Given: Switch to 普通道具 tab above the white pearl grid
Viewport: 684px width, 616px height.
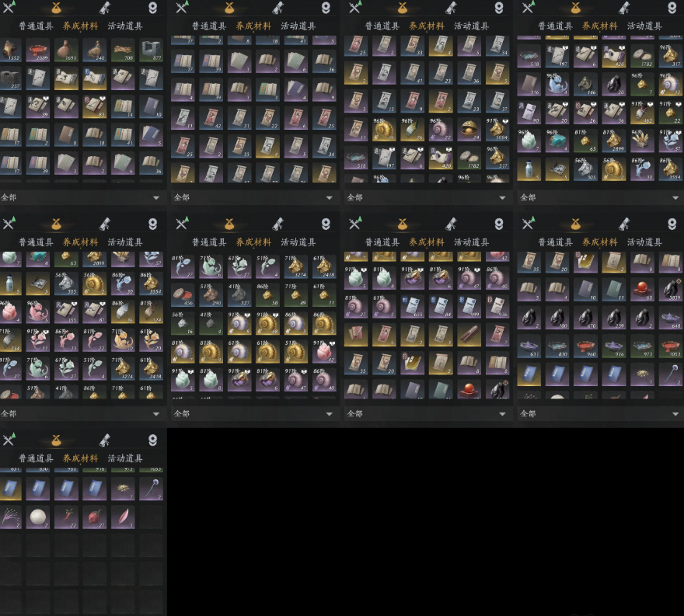Looking at the screenshot, I should pyautogui.click(x=36, y=458).
